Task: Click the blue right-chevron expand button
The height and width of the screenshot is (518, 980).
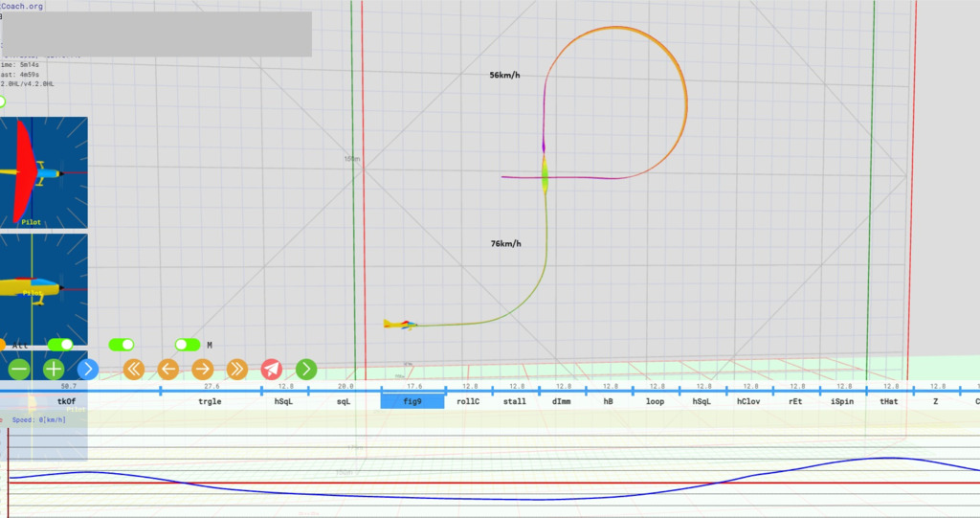Action: point(88,369)
